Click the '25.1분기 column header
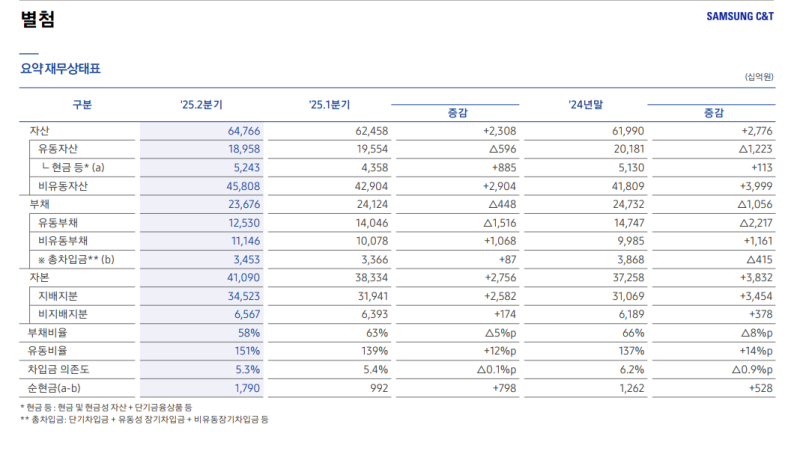Screen dimensions: 800x451 click(329, 105)
